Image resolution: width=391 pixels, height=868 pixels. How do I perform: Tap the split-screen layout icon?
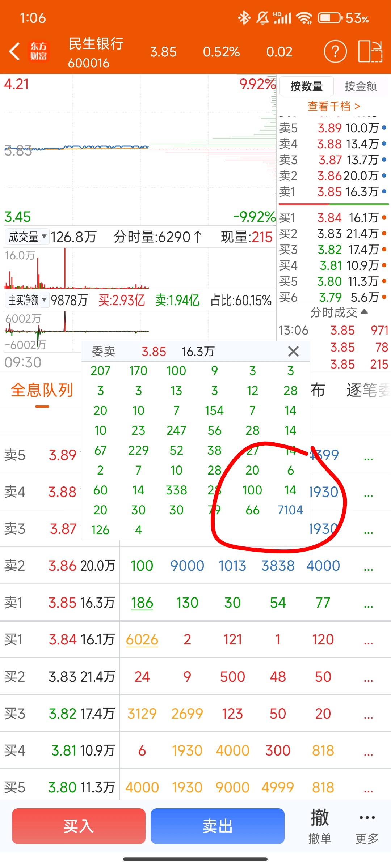point(370,52)
